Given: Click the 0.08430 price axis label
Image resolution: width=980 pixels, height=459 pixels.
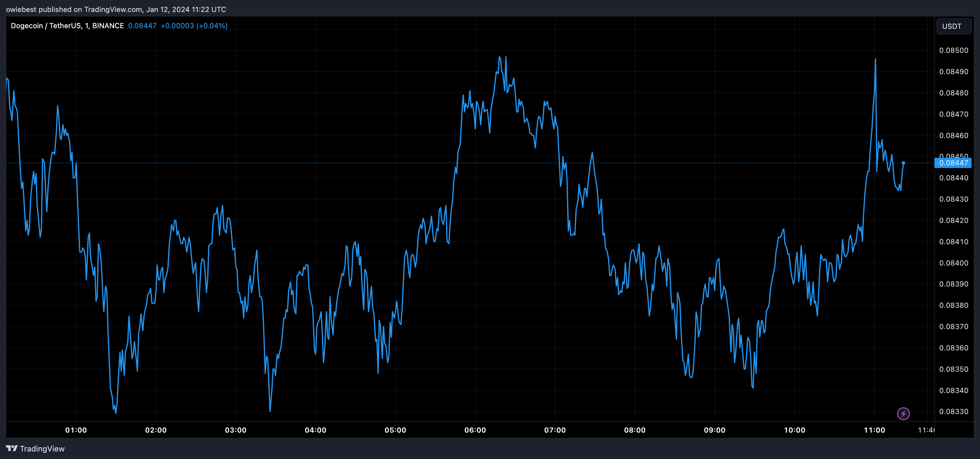Looking at the screenshot, I should (954, 199).
